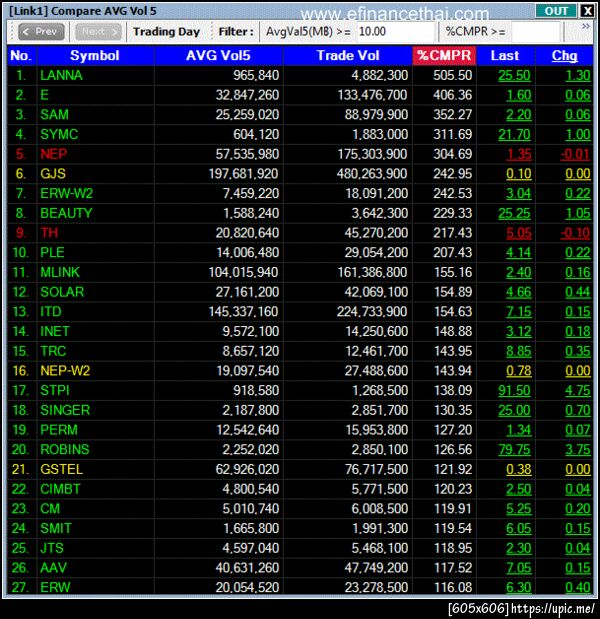Select the CIMBT symbol
The width and height of the screenshot is (600, 619).
click(x=60, y=489)
